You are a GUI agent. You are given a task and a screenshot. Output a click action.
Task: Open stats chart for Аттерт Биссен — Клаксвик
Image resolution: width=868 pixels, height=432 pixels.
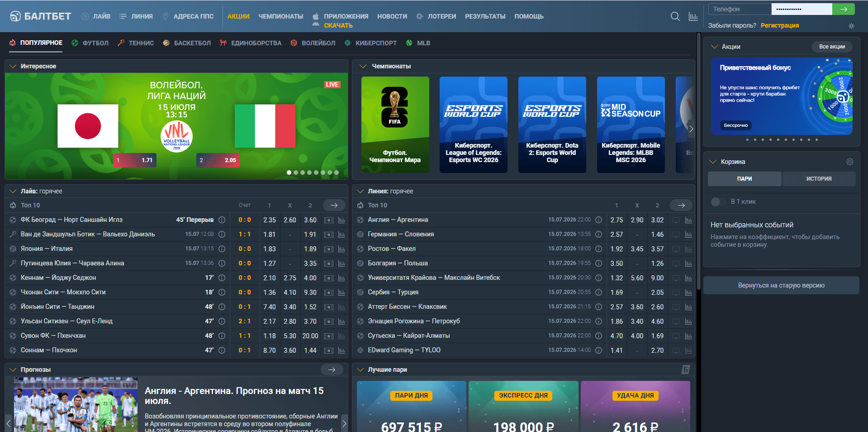[688, 307]
